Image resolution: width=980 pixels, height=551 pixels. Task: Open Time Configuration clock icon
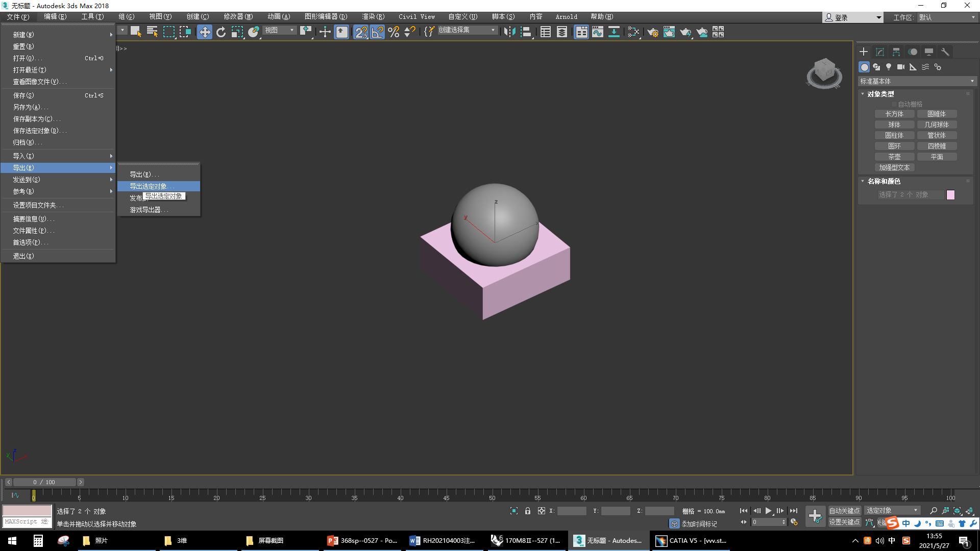tap(794, 522)
